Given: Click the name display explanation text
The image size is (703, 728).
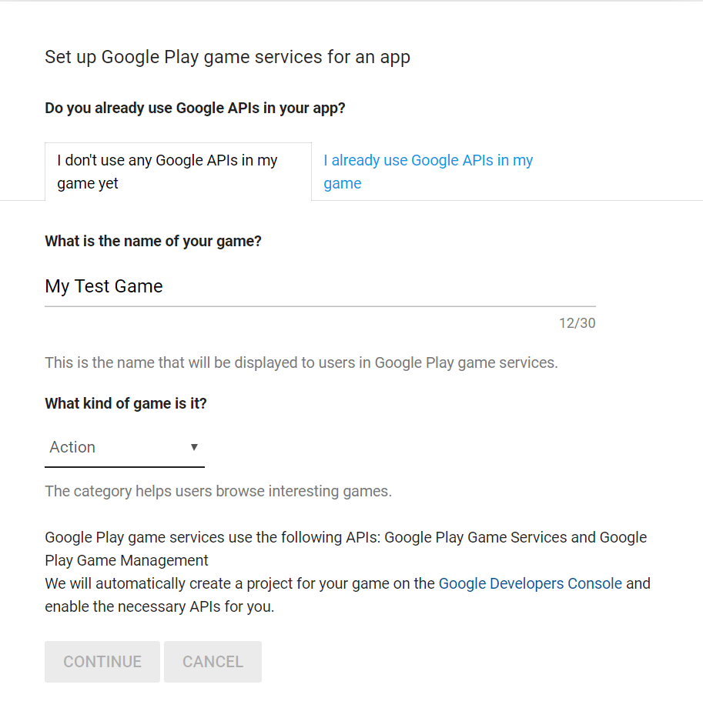Looking at the screenshot, I should click(x=300, y=362).
